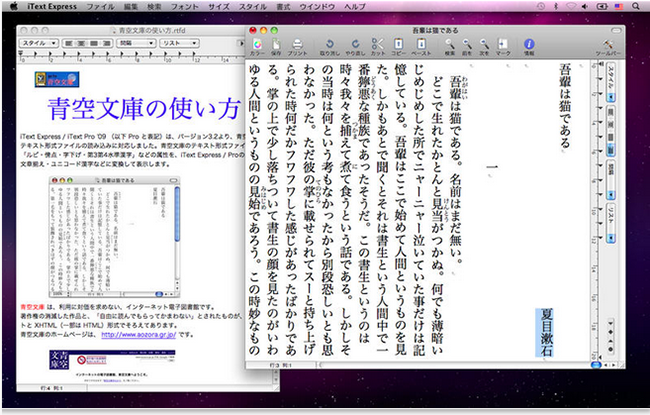Click horizontal scrollbar thumb in 吾輩は猫である window

(x=596, y=365)
